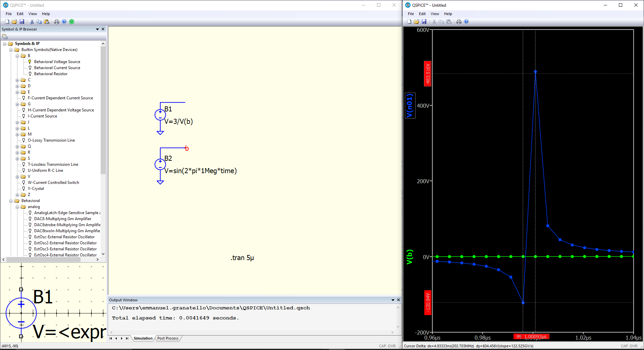This screenshot has height=350, width=644.
Task: Select Behavioral Resistor symbol
Action: [51, 74]
